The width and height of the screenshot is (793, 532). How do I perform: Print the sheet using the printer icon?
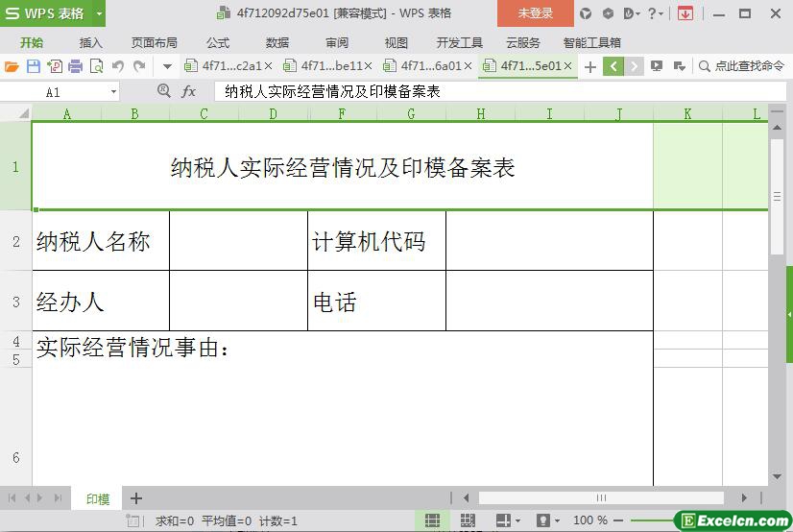point(75,66)
